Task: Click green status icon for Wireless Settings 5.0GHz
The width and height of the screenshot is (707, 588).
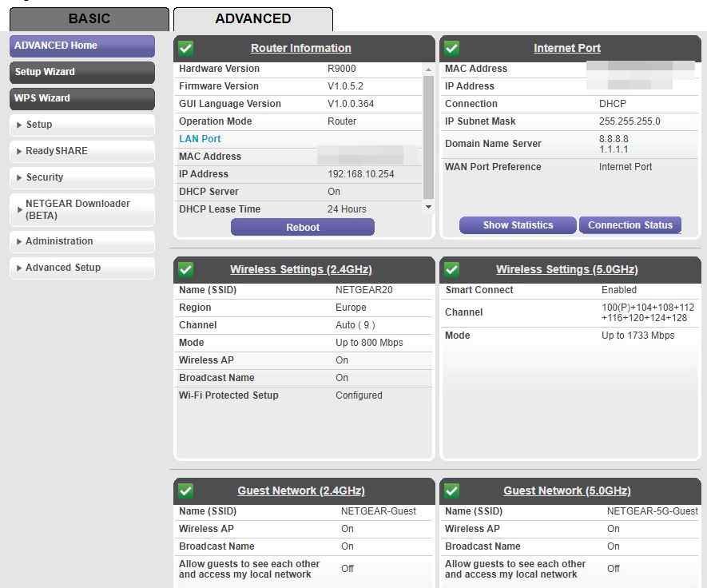Action: point(452,269)
